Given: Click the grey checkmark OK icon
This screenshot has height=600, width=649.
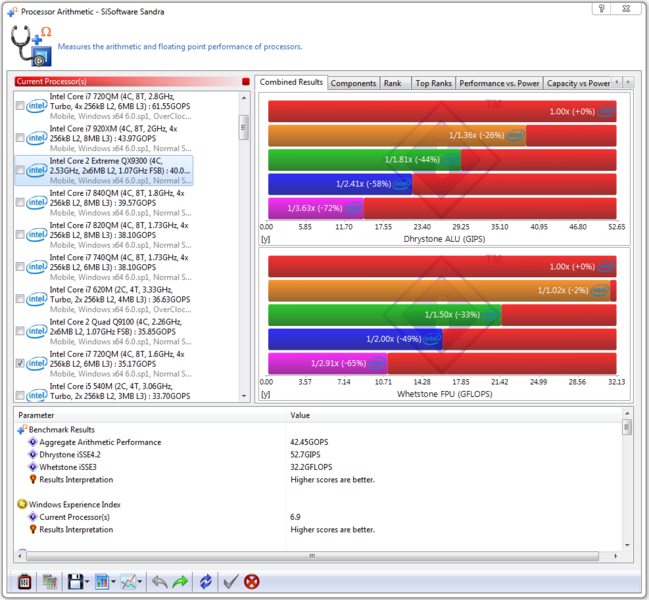Looking at the screenshot, I should (231, 582).
